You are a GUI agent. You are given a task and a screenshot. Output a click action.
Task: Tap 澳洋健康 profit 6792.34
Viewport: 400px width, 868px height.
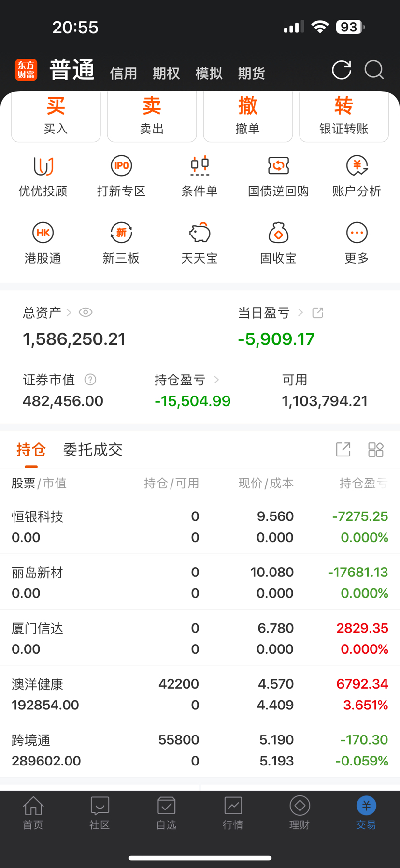(x=362, y=684)
